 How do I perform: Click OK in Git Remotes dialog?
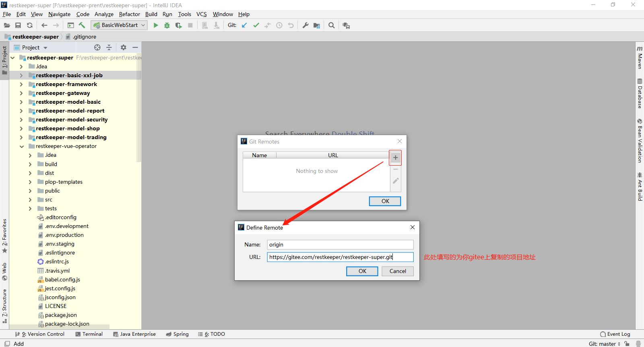(385, 201)
